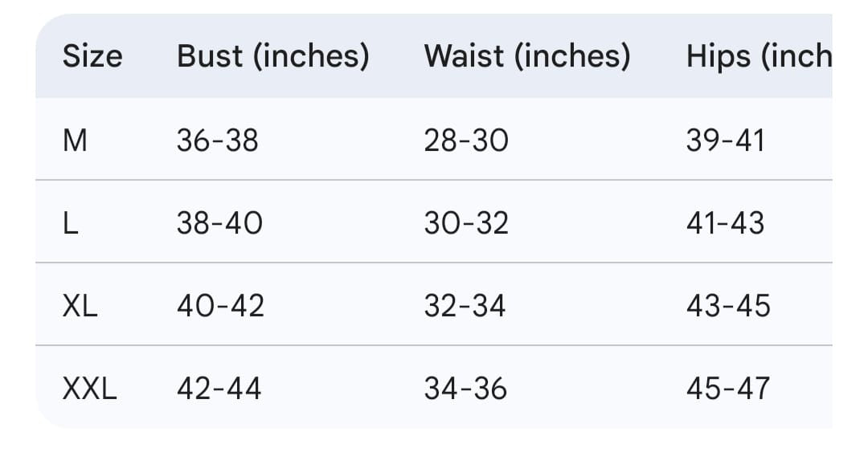Click hips value 41-43
This screenshot has width=868, height=452.
(725, 223)
